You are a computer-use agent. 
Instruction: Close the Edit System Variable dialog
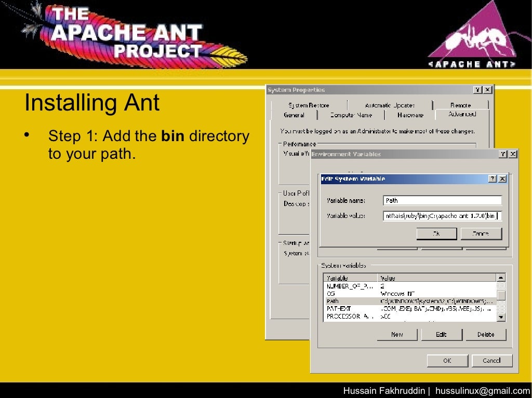502,179
